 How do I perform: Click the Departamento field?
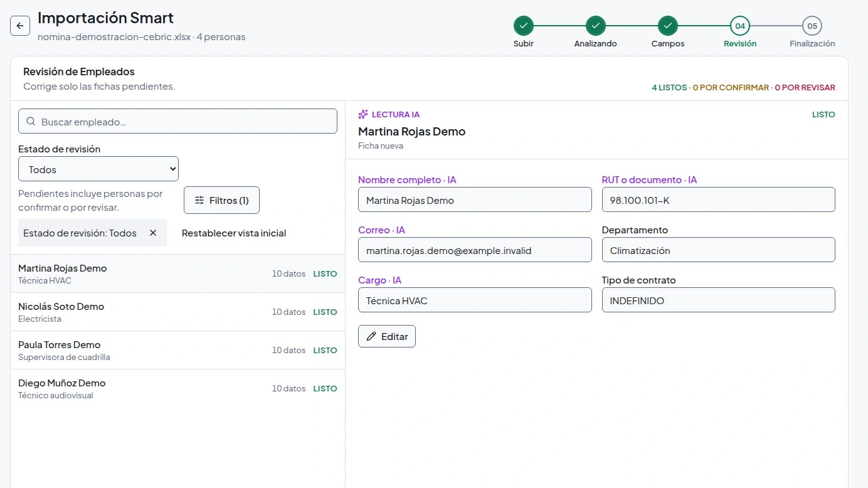coord(719,250)
